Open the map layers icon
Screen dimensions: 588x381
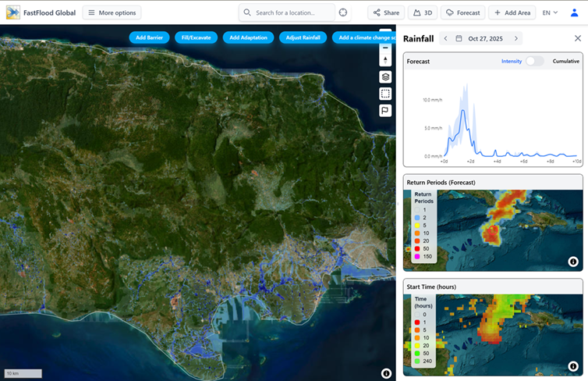coord(385,77)
